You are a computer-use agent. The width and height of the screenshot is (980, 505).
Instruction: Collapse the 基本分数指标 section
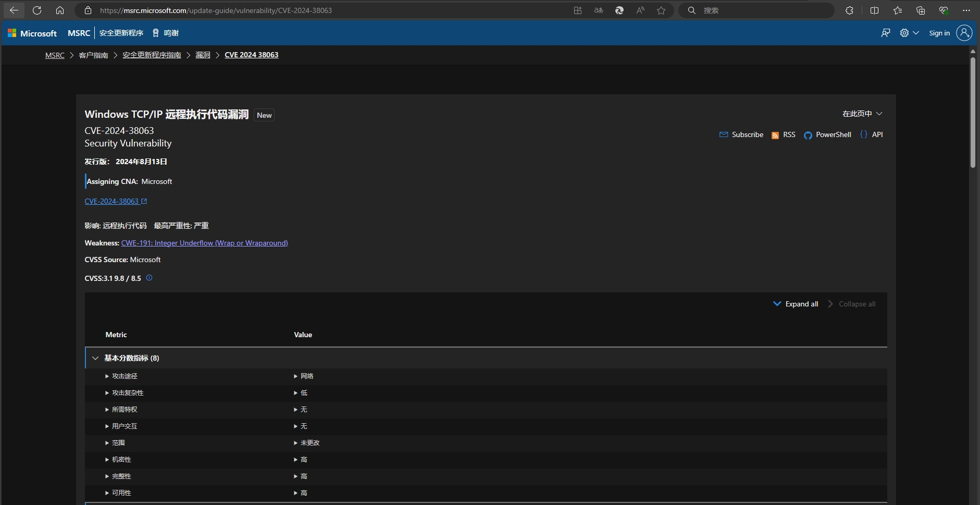click(95, 358)
